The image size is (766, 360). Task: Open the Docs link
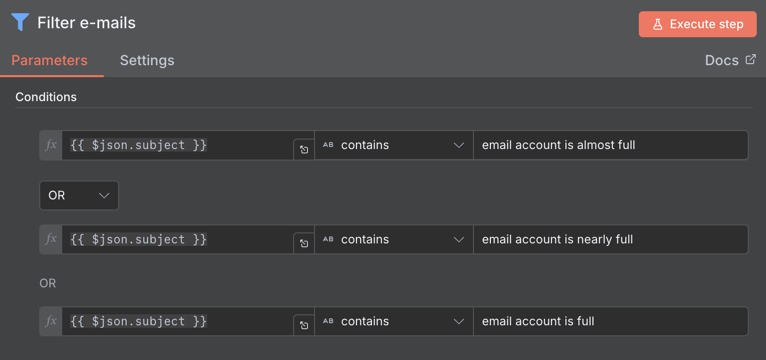click(x=721, y=61)
